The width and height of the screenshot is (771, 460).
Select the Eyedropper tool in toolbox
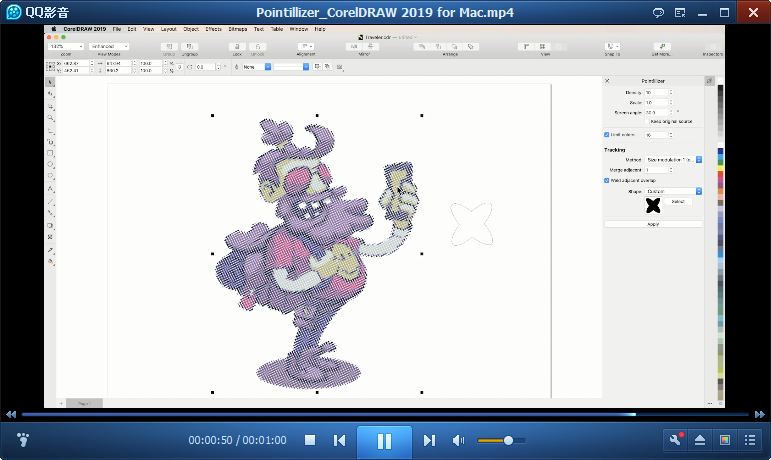pos(50,250)
